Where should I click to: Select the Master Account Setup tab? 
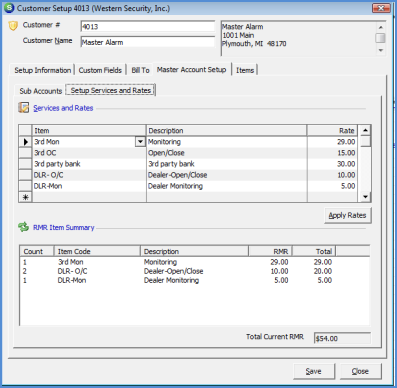(191, 69)
